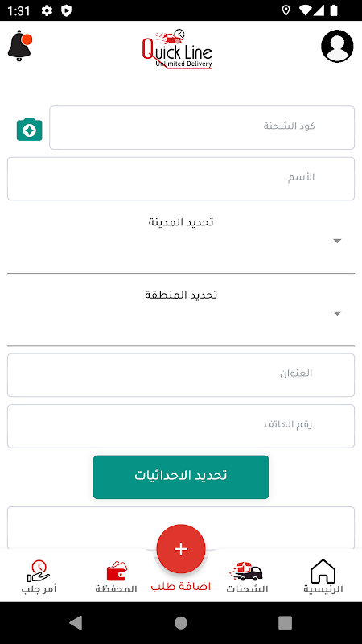The image size is (362, 644).
Task: Tap the green camera scan icon
Action: (x=30, y=130)
